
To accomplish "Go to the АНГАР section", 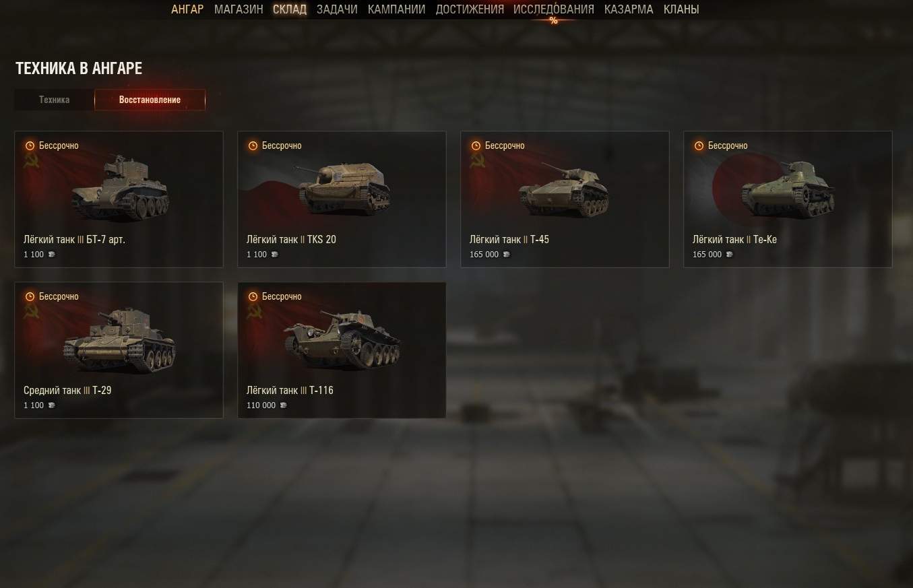I will (x=187, y=9).
